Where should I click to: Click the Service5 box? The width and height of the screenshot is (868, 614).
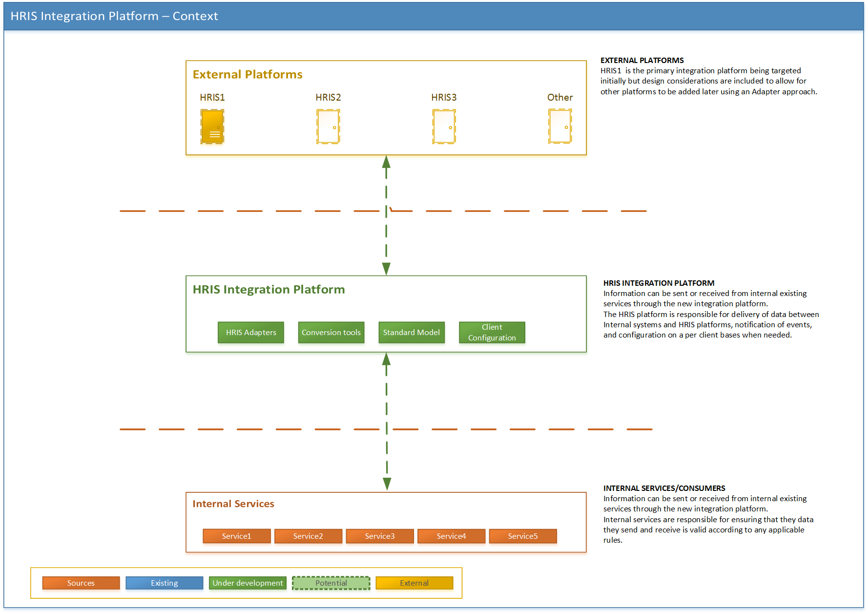pyautogui.click(x=523, y=536)
